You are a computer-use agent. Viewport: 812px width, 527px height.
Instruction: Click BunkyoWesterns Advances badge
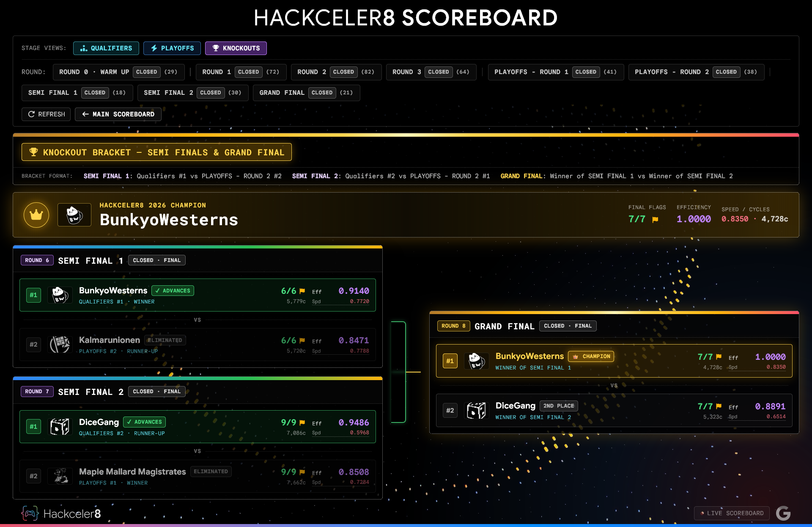coord(173,291)
